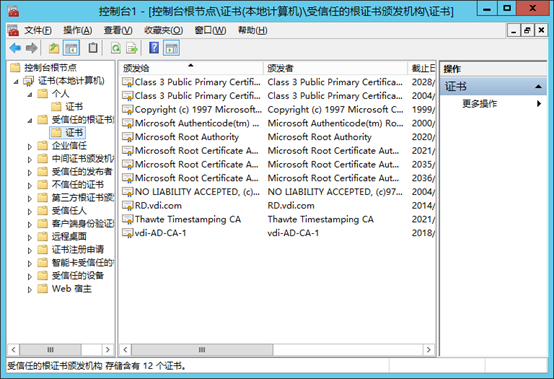Open the 收藏夹(O) menu
Screen dimensions: 554x379
pyautogui.click(x=163, y=31)
